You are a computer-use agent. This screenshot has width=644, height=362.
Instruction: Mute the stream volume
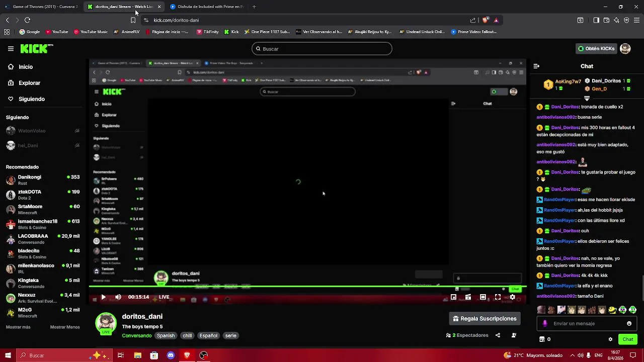[x=118, y=297]
